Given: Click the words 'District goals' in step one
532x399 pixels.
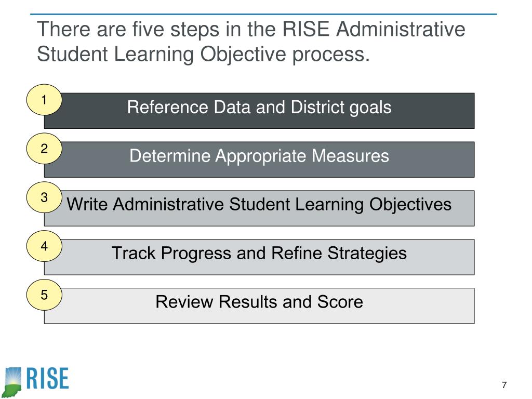Looking at the screenshot, I should click(x=341, y=108).
